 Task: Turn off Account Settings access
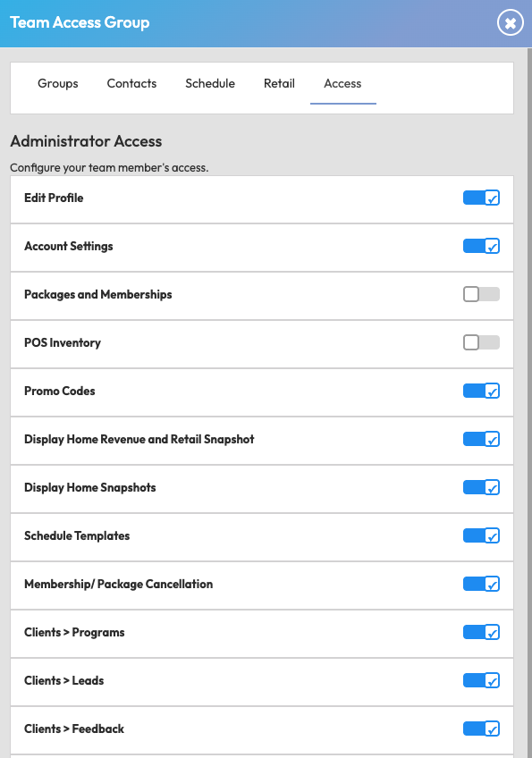point(481,246)
